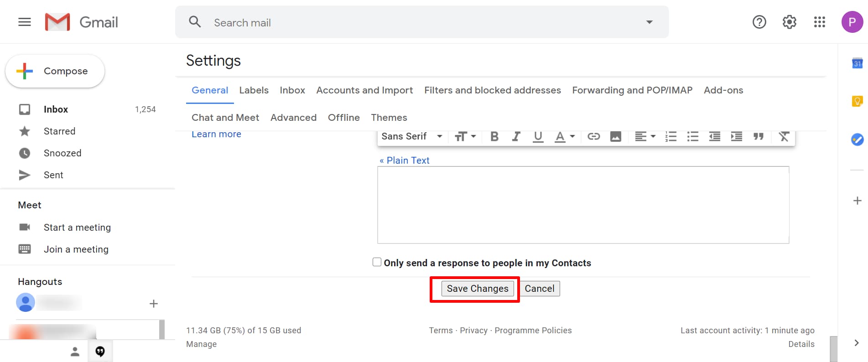Open the Sans Serif font dropdown
Screen dimensions: 868x362
pos(411,136)
